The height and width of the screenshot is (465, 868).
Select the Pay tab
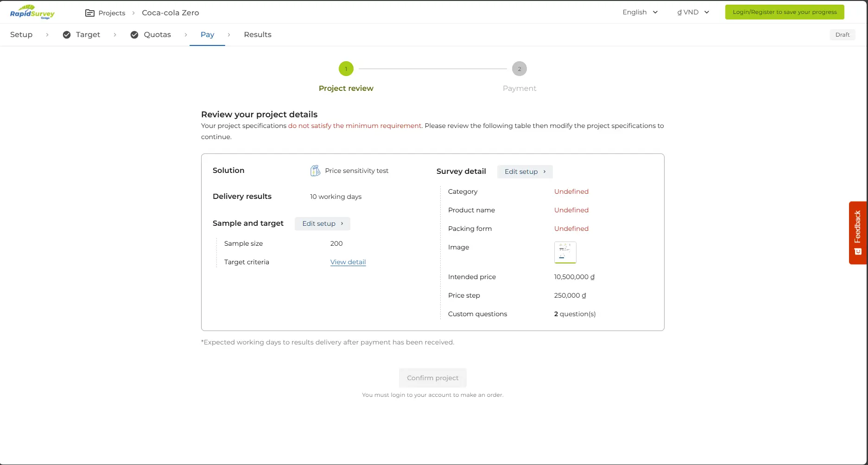click(207, 35)
